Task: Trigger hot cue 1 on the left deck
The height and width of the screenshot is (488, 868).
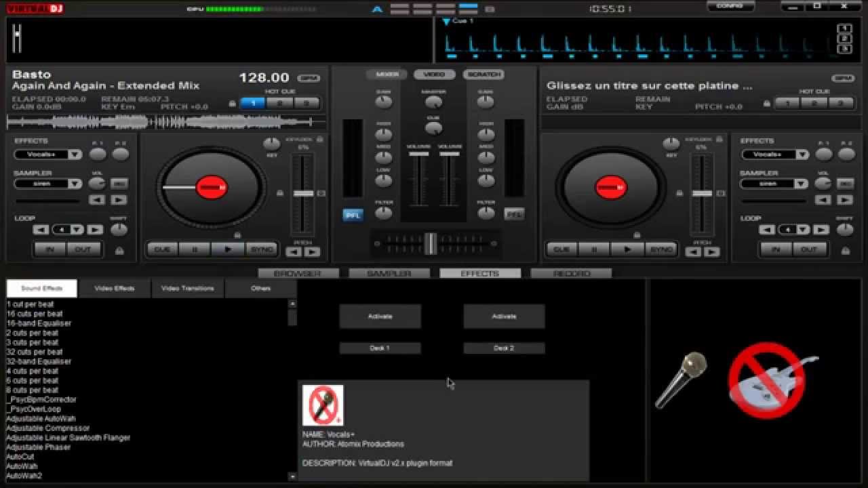Action: (253, 104)
